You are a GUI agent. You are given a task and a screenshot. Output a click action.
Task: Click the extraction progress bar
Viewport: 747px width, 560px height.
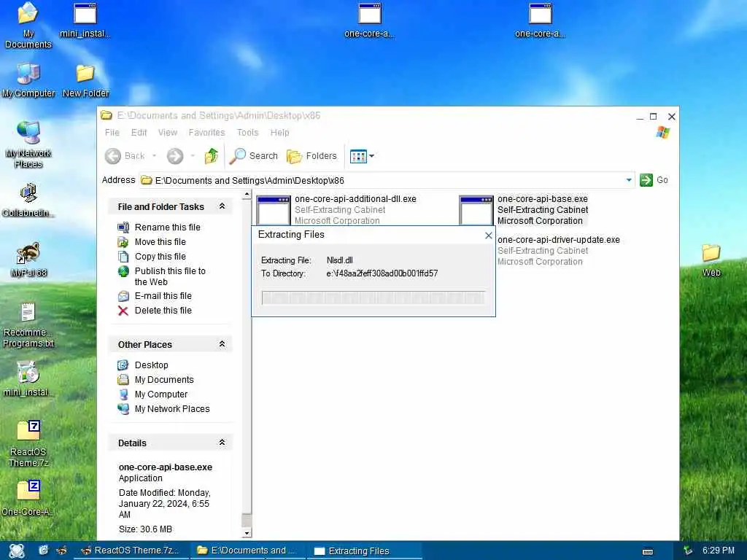(x=373, y=298)
